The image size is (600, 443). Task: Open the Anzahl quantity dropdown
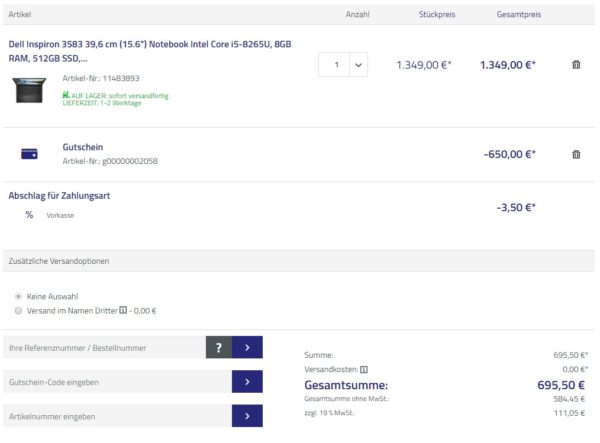(x=343, y=65)
